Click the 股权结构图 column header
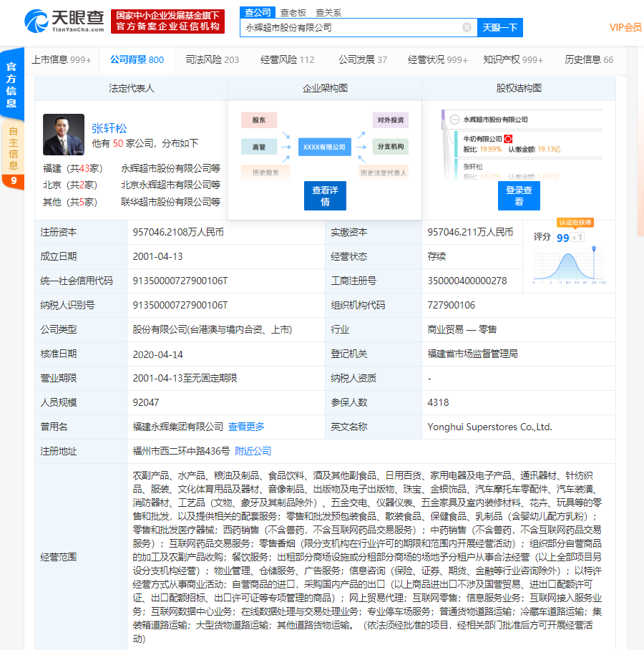This screenshot has height=650, width=644. (519, 88)
